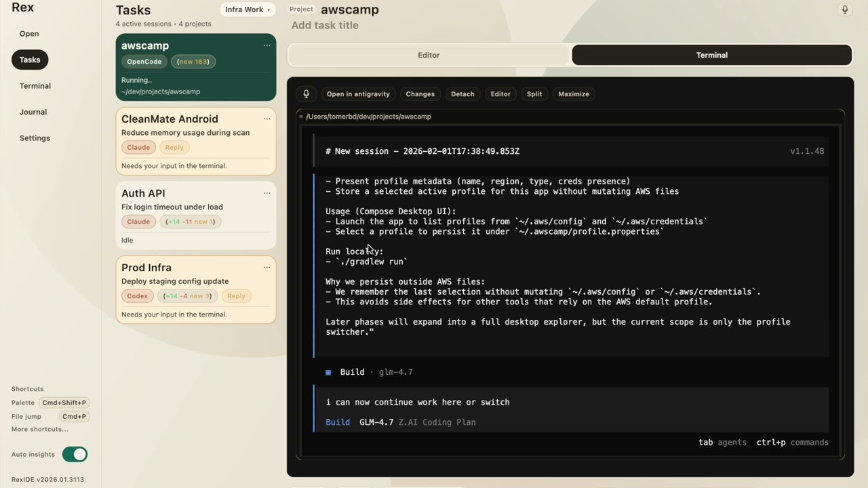Click the Claude badge on Auth API
Viewport: 868px width, 488px height.
pos(138,222)
